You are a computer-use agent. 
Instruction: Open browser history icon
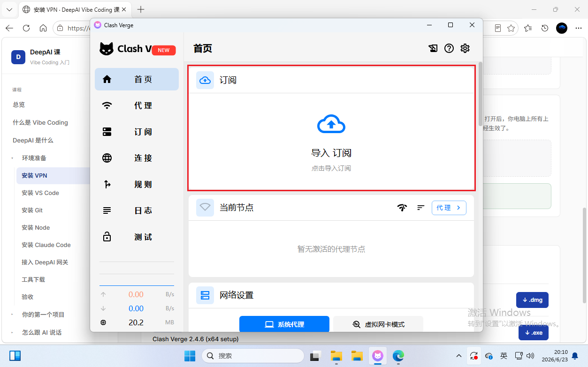pos(545,28)
